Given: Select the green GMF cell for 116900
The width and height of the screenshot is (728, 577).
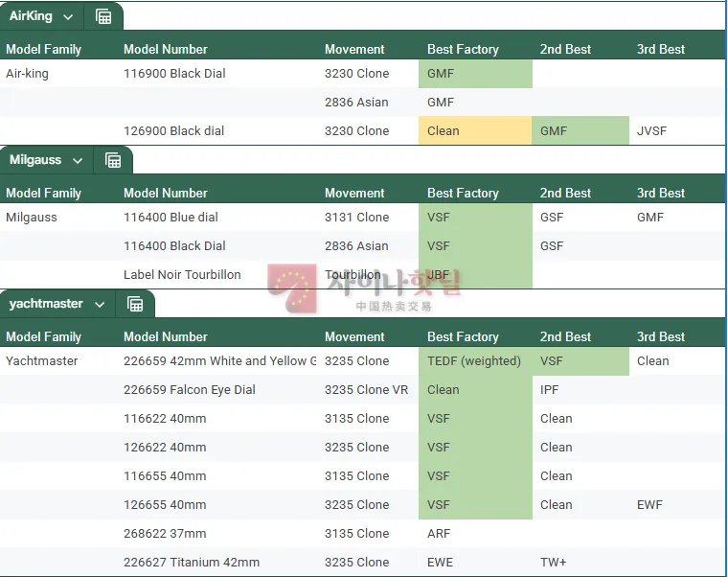Looking at the screenshot, I should pyautogui.click(x=475, y=74).
